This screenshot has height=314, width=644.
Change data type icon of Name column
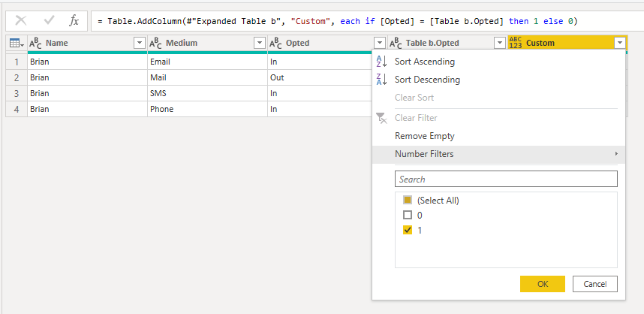pos(35,43)
